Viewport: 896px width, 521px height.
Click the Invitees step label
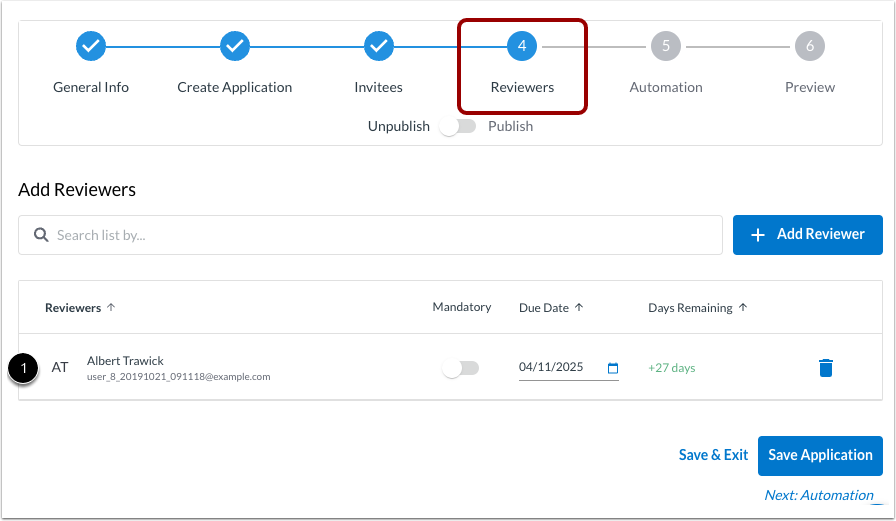click(378, 87)
